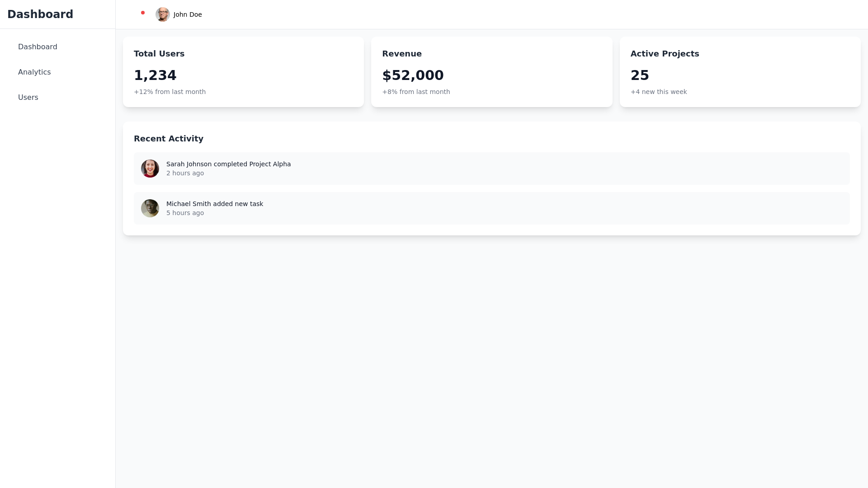Select the Michael Smith activity entry
868x488 pixels.
pyautogui.click(x=492, y=208)
